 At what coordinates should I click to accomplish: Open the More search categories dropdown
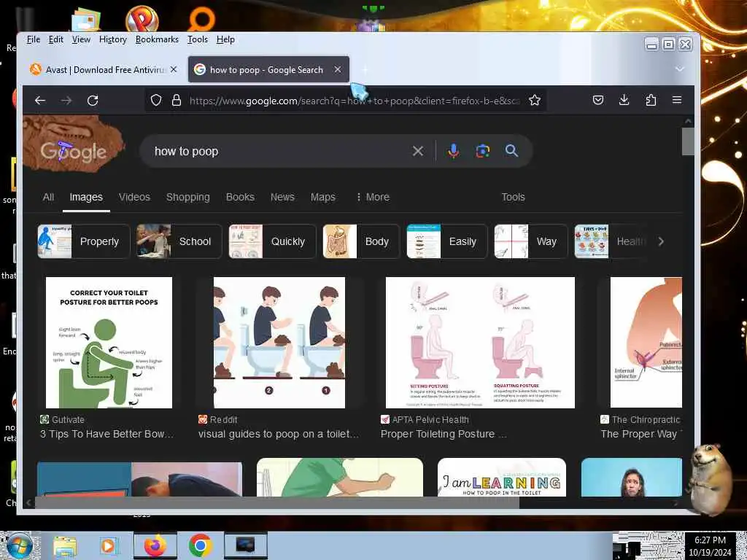[x=373, y=197]
